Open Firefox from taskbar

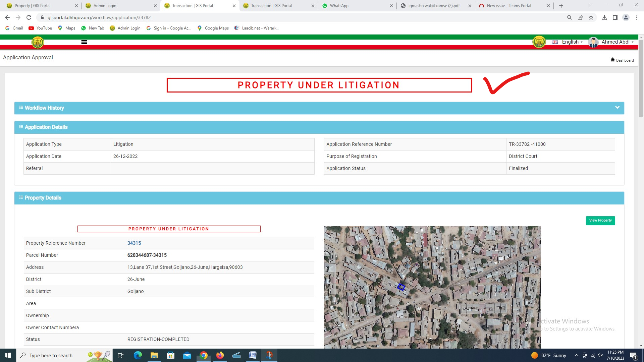click(220, 355)
